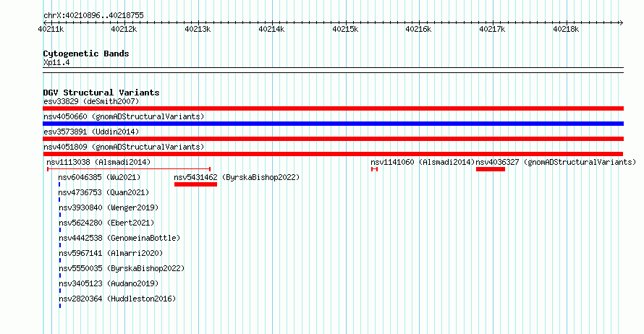The image size is (644, 334).
Task: Click the 40214k ruler tick label
Action: (271, 29)
